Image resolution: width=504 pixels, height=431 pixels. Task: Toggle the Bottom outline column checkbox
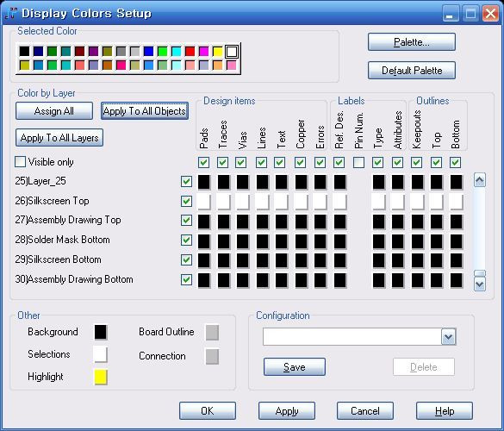tap(455, 162)
